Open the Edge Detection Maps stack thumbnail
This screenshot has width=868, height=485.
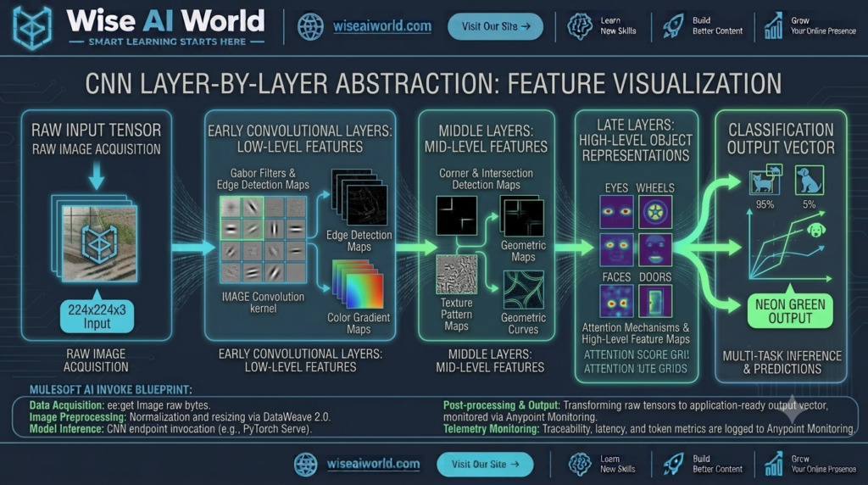point(359,197)
